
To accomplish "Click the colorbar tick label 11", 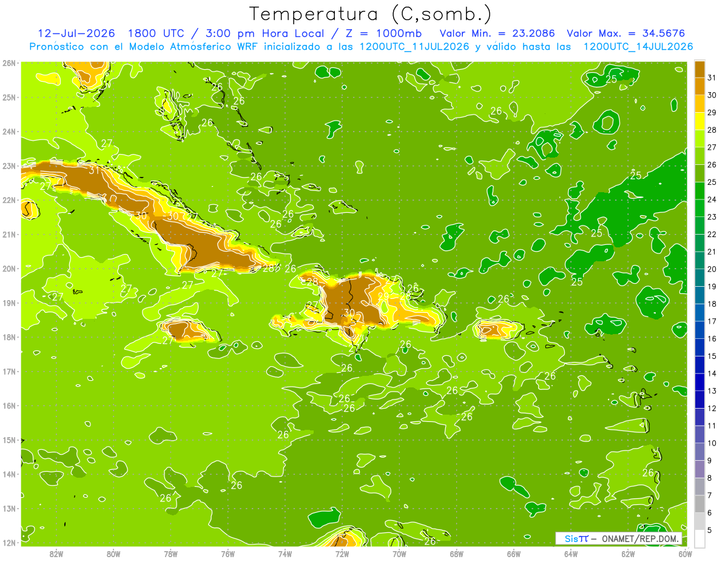I will 712,426.
